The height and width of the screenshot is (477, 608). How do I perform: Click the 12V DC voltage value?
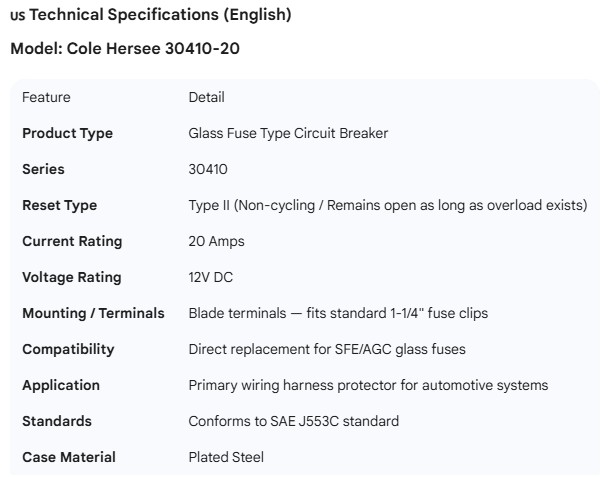(210, 277)
